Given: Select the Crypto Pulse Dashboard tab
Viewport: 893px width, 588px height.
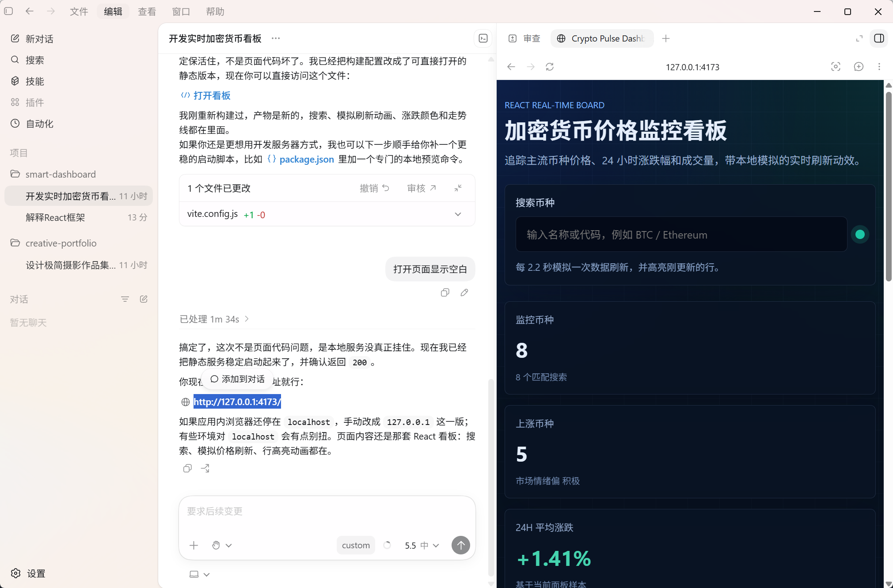Looking at the screenshot, I should click(x=602, y=38).
